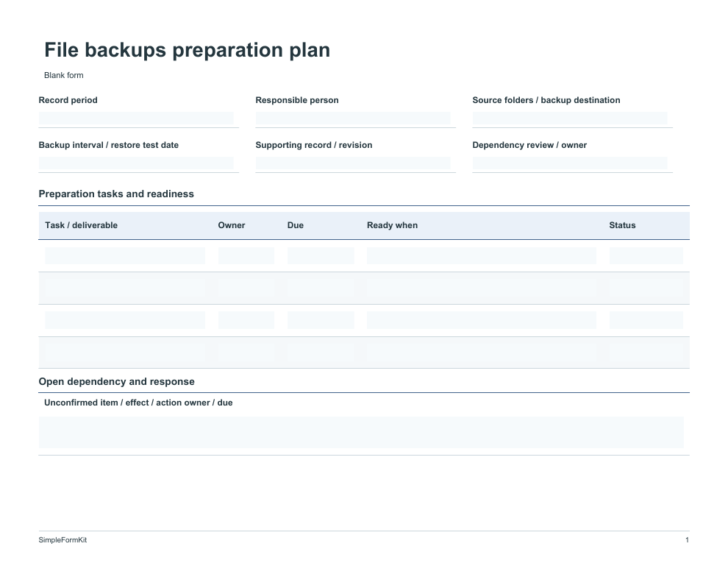Click the Unconfirmed item / effect / action owner field

[x=361, y=433]
